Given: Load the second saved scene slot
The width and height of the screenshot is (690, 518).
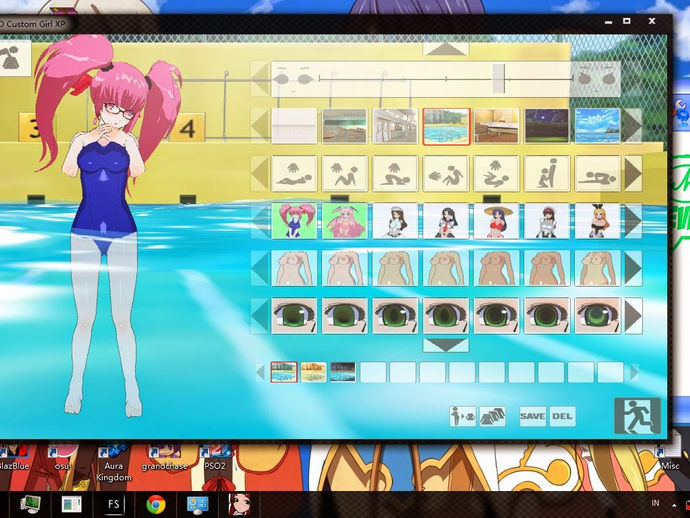Looking at the screenshot, I should coord(313,372).
